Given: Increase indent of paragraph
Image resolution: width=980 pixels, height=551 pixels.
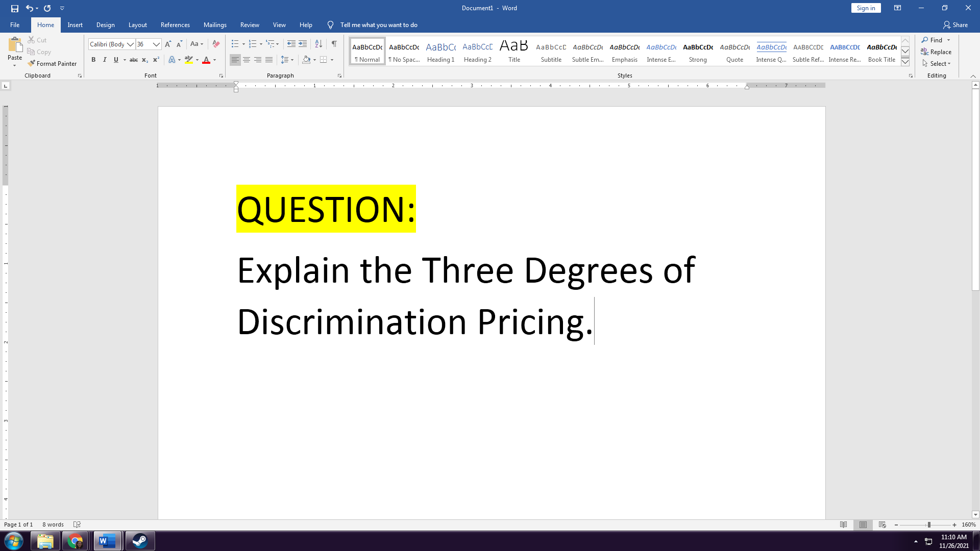Looking at the screenshot, I should 303,44.
